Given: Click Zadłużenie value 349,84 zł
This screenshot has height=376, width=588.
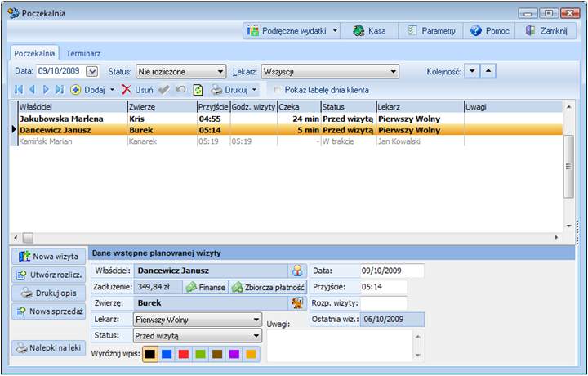Looking at the screenshot, I should point(158,287).
